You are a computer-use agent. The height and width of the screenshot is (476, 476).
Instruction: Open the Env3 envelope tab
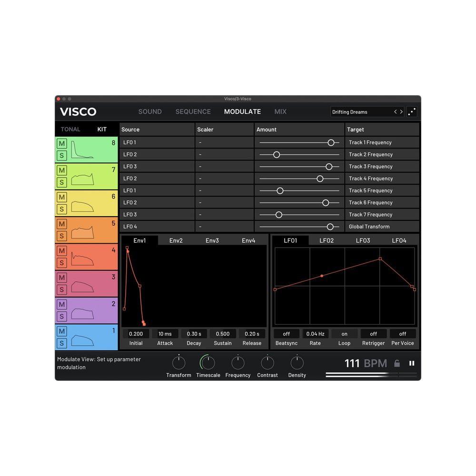tap(212, 240)
